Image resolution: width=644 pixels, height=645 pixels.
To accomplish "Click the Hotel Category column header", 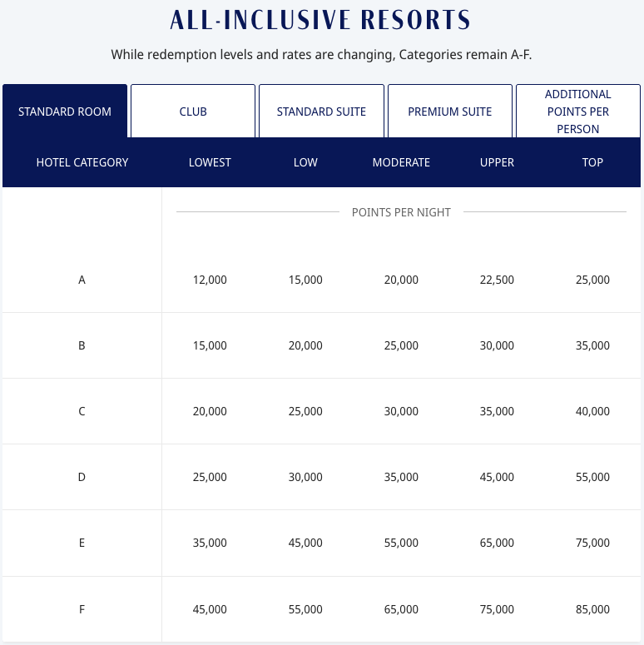I will click(82, 162).
